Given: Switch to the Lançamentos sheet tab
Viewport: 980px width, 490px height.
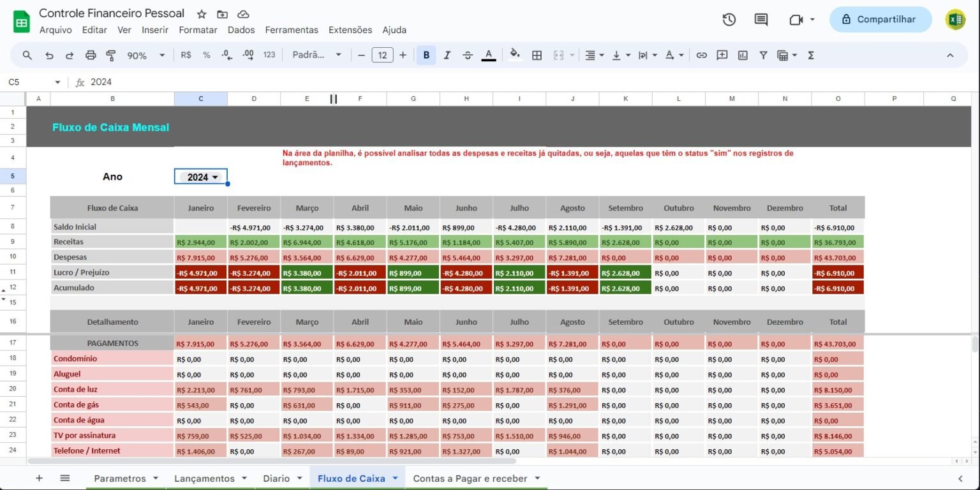Looking at the screenshot, I should coord(204,479).
